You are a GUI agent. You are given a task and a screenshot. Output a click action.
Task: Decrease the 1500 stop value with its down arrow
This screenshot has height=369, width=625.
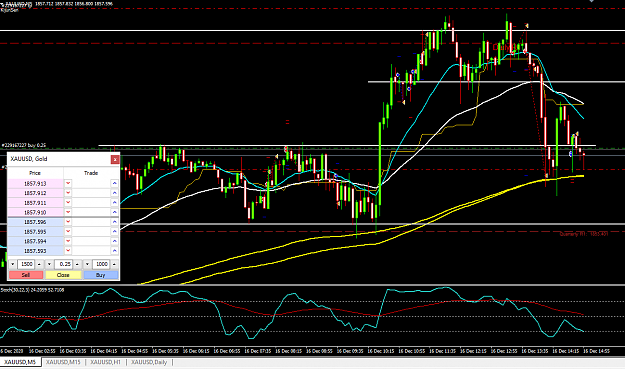(x=12, y=264)
